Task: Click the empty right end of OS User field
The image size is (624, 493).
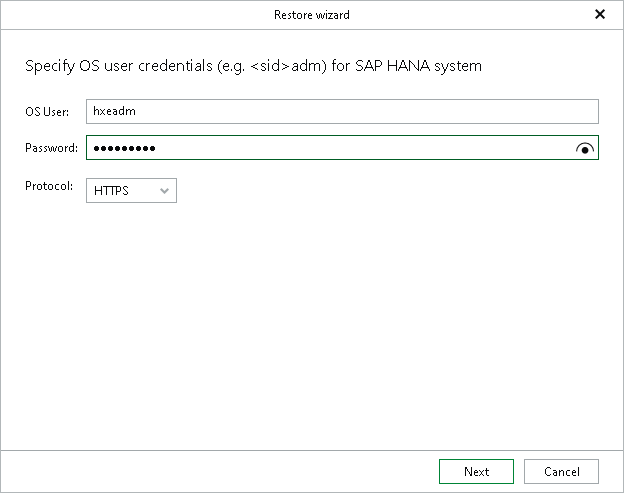Action: 560,112
